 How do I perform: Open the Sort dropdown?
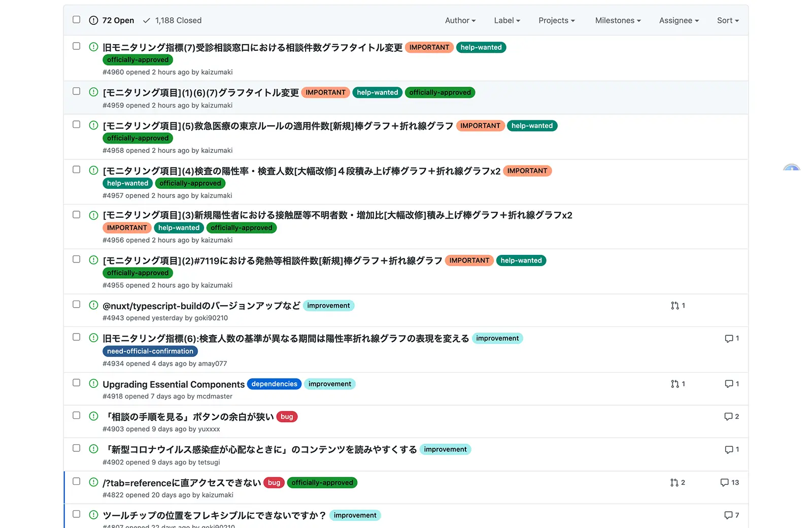pyautogui.click(x=728, y=20)
